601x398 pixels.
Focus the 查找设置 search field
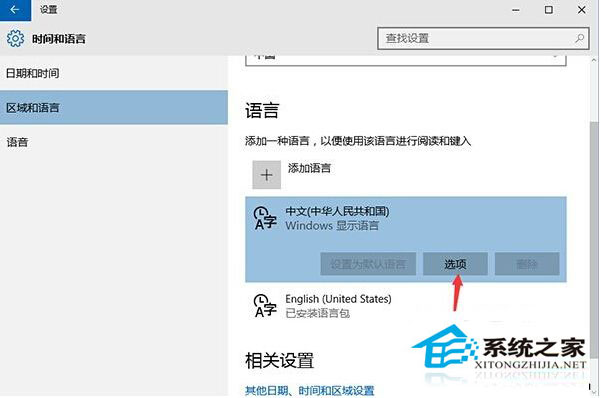[483, 38]
